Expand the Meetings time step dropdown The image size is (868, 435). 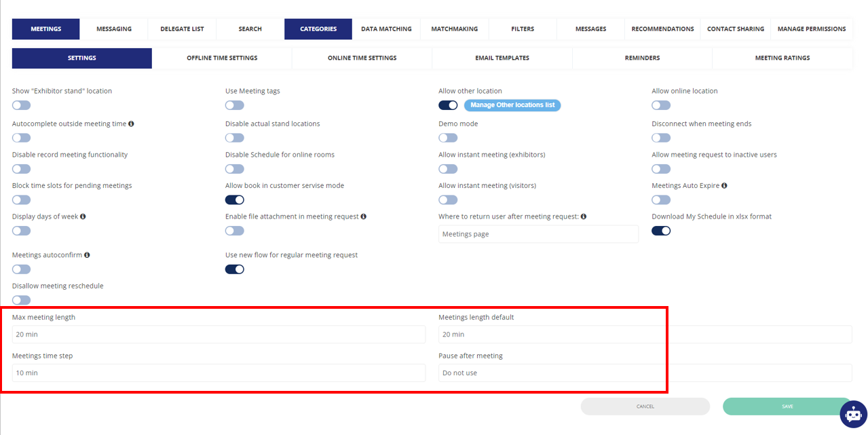219,373
